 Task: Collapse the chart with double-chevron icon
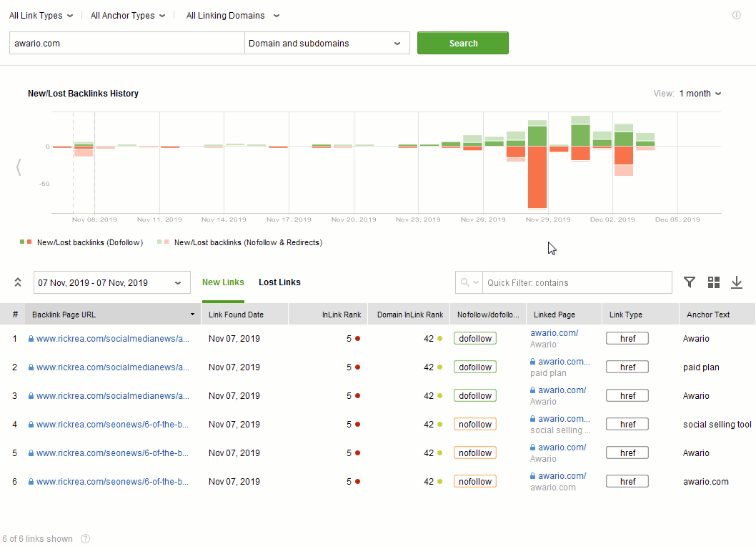coord(18,282)
